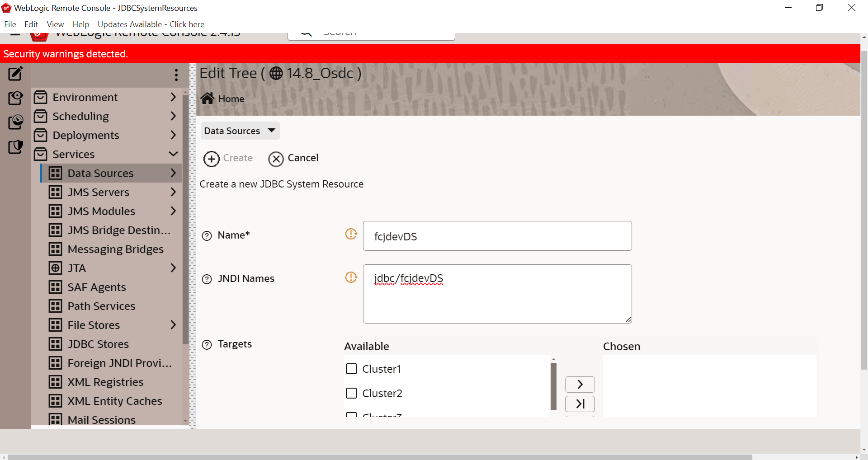Viewport: 868px width, 460px height.
Task: Expand the Deployments tree node
Action: pos(173,135)
